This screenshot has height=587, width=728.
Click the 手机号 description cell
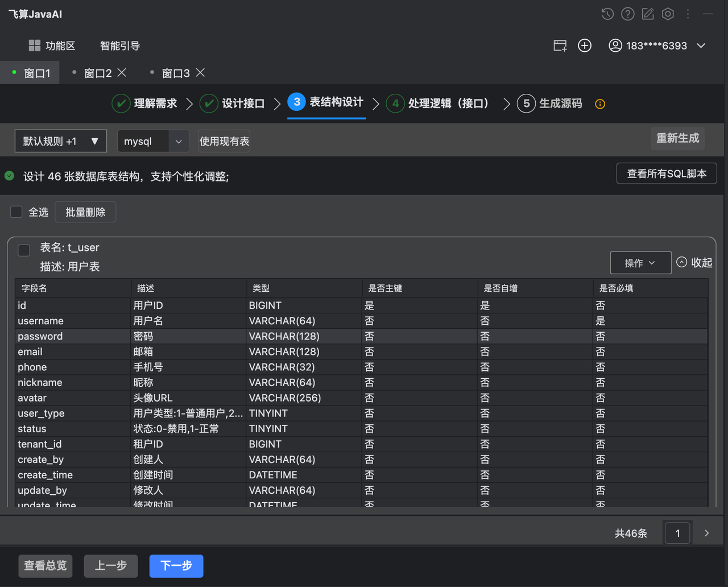pos(188,367)
